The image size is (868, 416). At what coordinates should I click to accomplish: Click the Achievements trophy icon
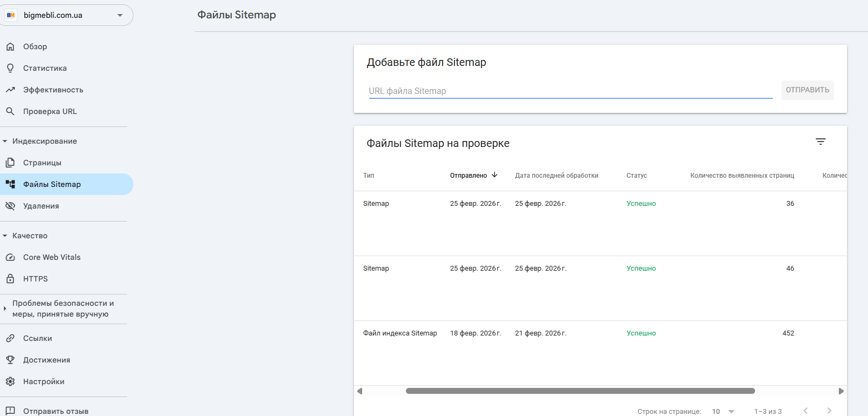click(10, 360)
